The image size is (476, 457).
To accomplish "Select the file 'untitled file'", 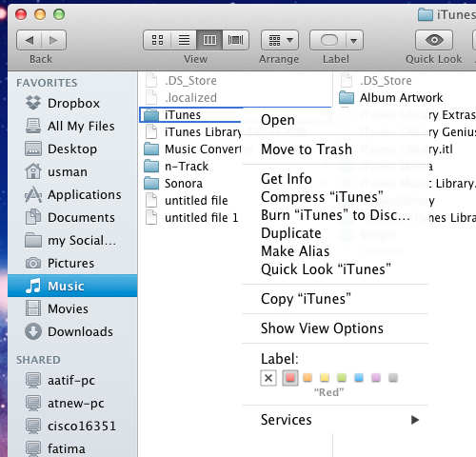I will [x=187, y=201].
